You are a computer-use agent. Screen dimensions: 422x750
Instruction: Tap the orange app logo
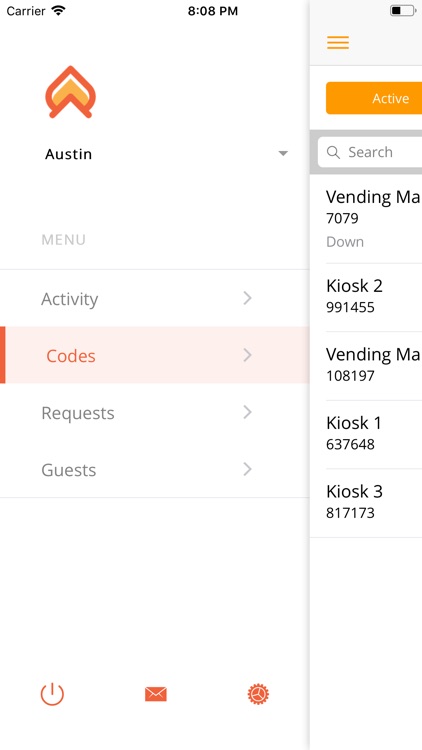(x=70, y=92)
